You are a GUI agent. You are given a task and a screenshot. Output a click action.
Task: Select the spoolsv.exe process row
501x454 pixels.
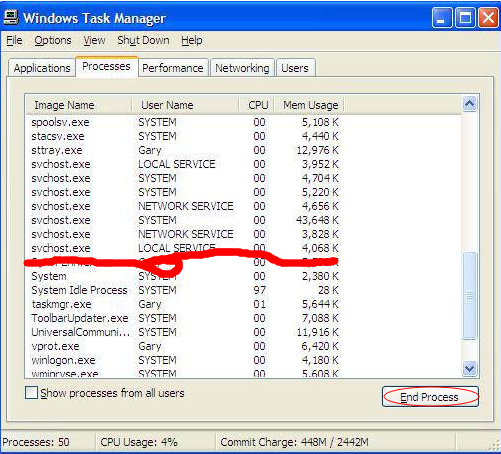click(x=185, y=122)
